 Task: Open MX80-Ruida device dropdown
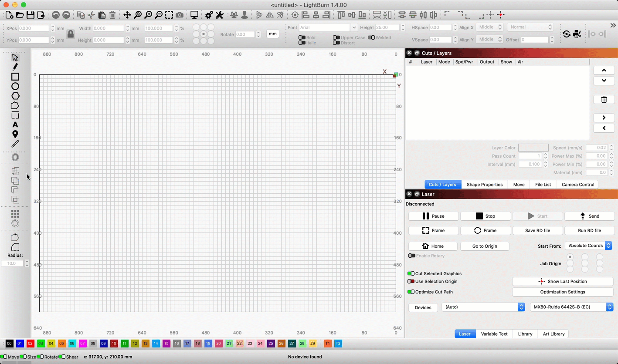572,307
